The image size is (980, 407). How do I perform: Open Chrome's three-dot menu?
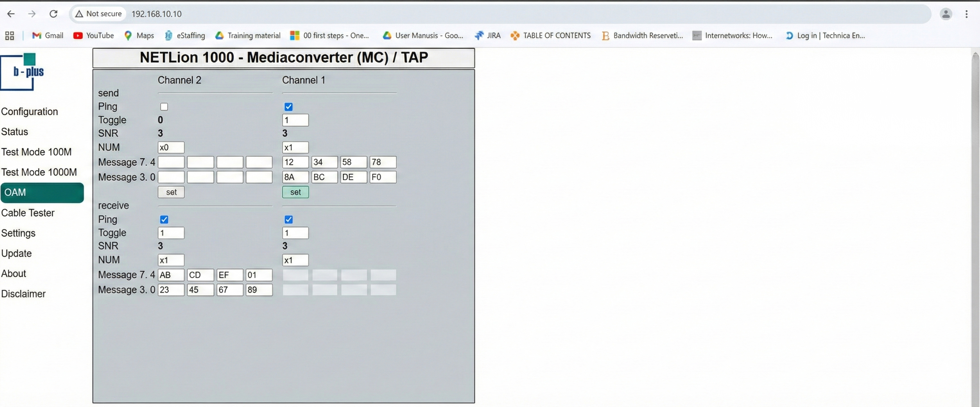click(966, 14)
